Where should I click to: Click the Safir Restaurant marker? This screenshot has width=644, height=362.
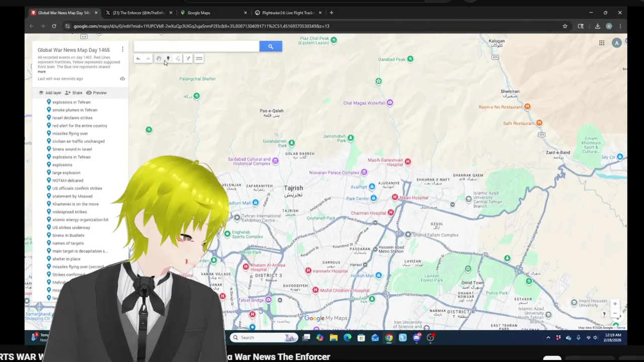click(539, 123)
